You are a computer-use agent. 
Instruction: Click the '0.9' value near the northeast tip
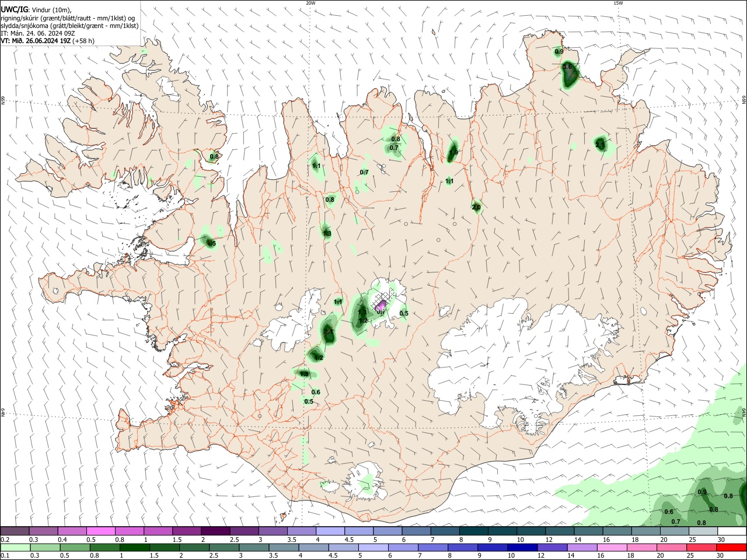(x=559, y=52)
